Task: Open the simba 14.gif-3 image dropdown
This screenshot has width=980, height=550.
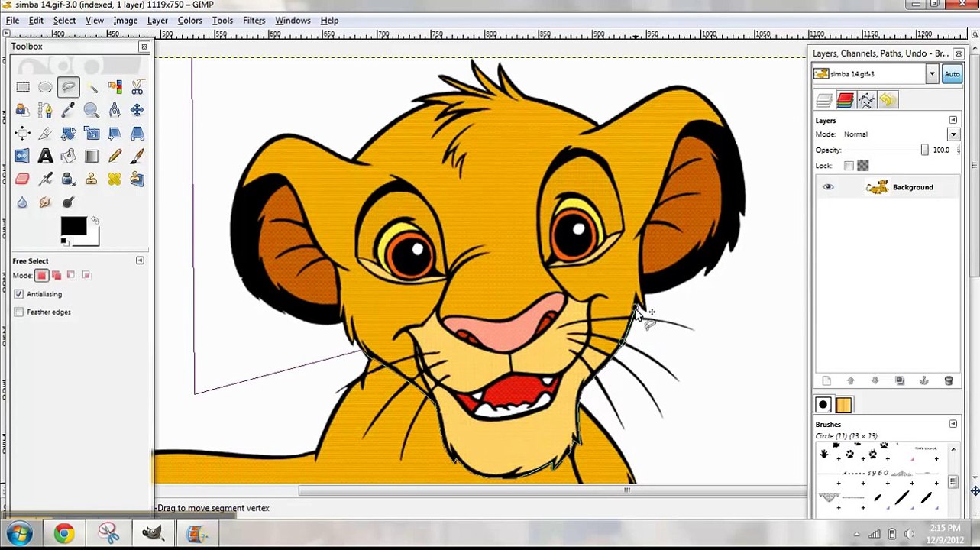Action: click(x=932, y=74)
